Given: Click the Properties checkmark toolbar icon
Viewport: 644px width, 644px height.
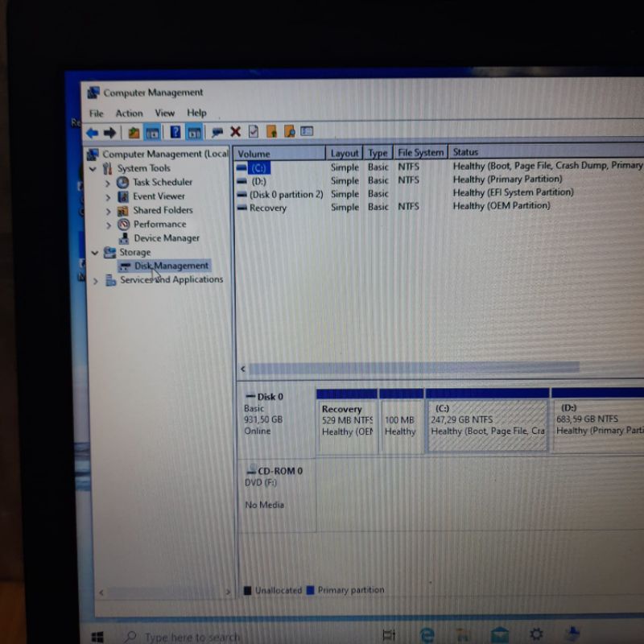Looking at the screenshot, I should tap(254, 132).
